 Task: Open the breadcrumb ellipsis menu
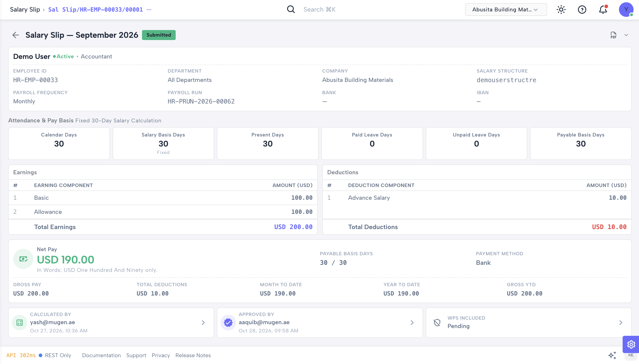pyautogui.click(x=149, y=10)
